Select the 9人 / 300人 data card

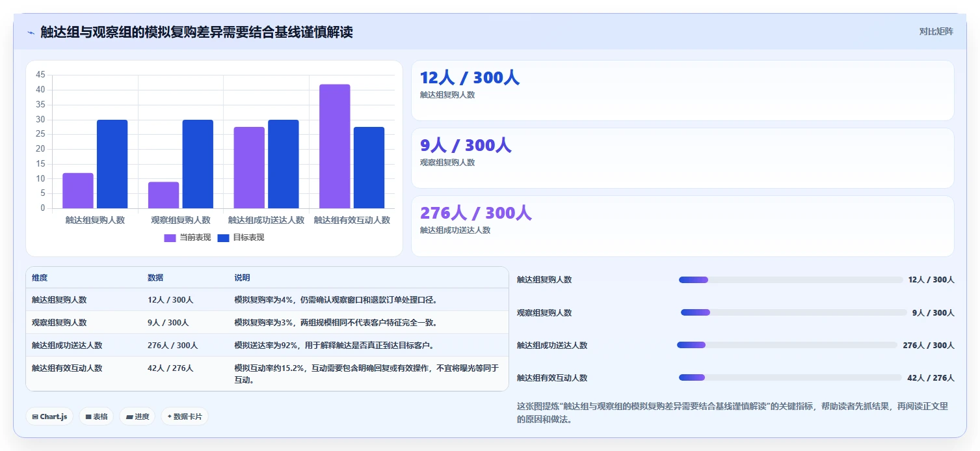(683, 158)
